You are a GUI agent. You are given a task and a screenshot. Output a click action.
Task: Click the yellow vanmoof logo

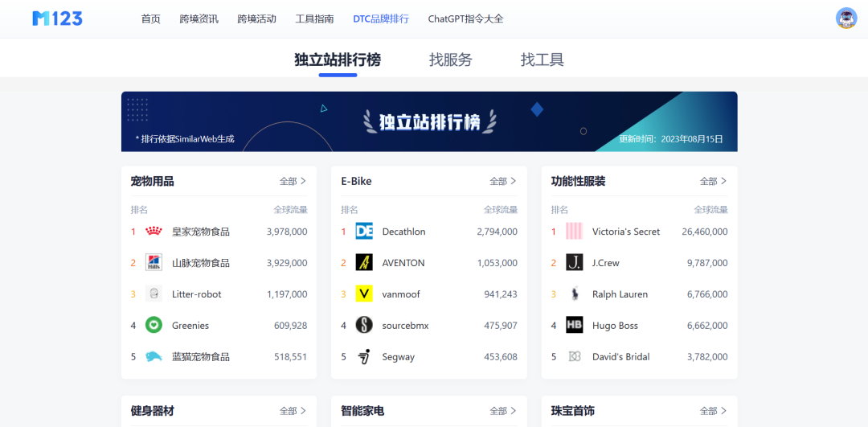pos(364,294)
